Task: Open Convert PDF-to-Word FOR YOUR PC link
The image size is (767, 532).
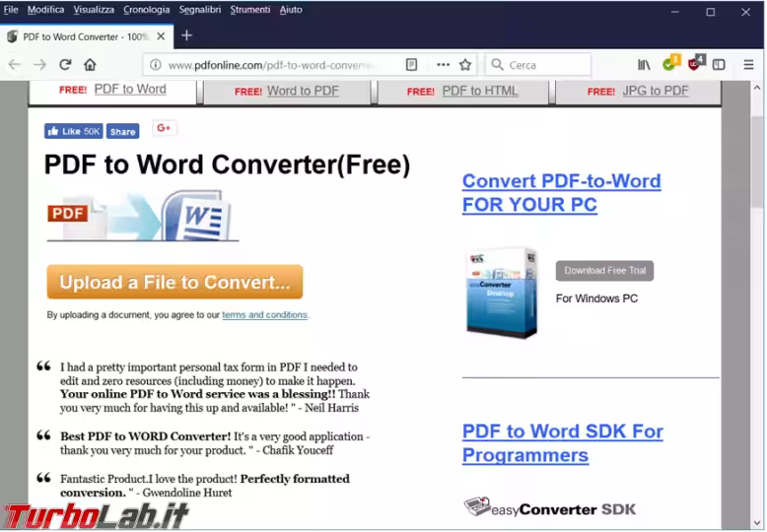Action: click(x=562, y=193)
